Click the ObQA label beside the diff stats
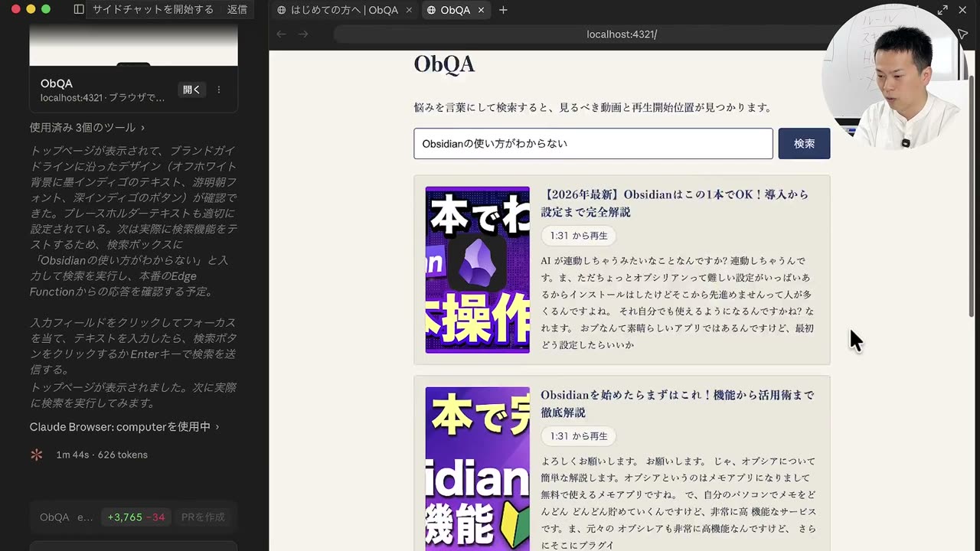980x551 pixels. tap(55, 517)
